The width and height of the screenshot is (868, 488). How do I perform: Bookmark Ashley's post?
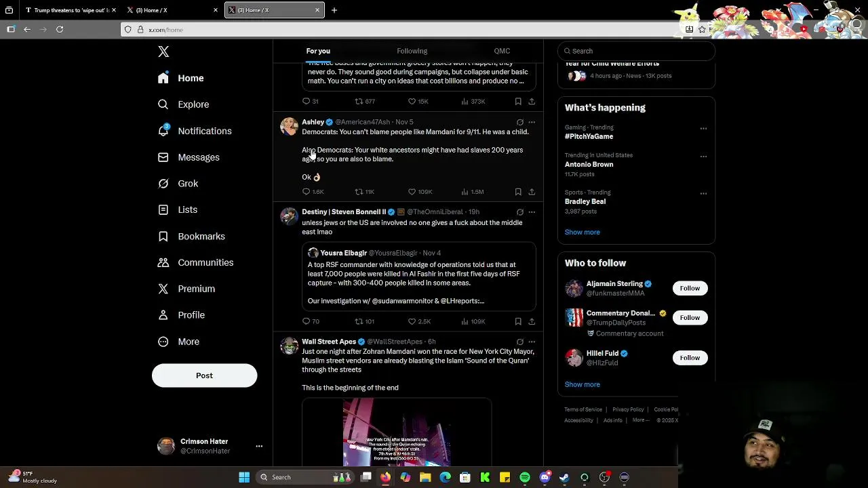tap(518, 192)
